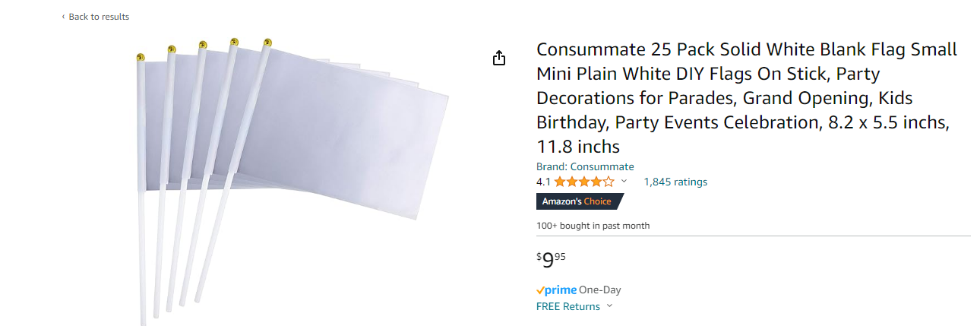Open the star rating breakdown chevron

point(624,182)
